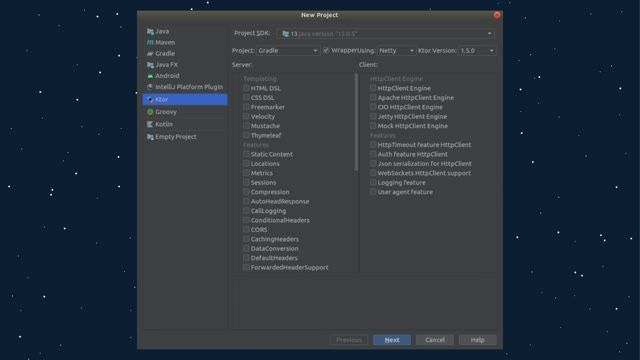
Task: Tick the CSS DSL checkbox
Action: pyautogui.click(x=246, y=97)
